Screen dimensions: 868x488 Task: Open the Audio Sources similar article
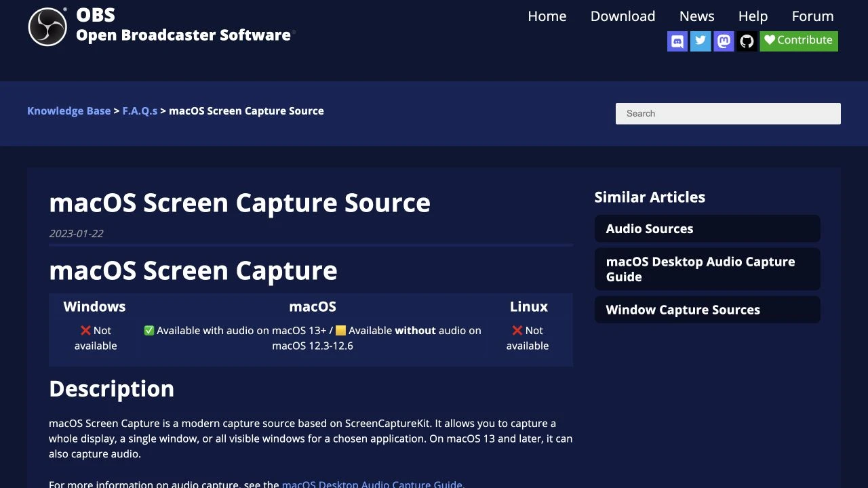[707, 228]
